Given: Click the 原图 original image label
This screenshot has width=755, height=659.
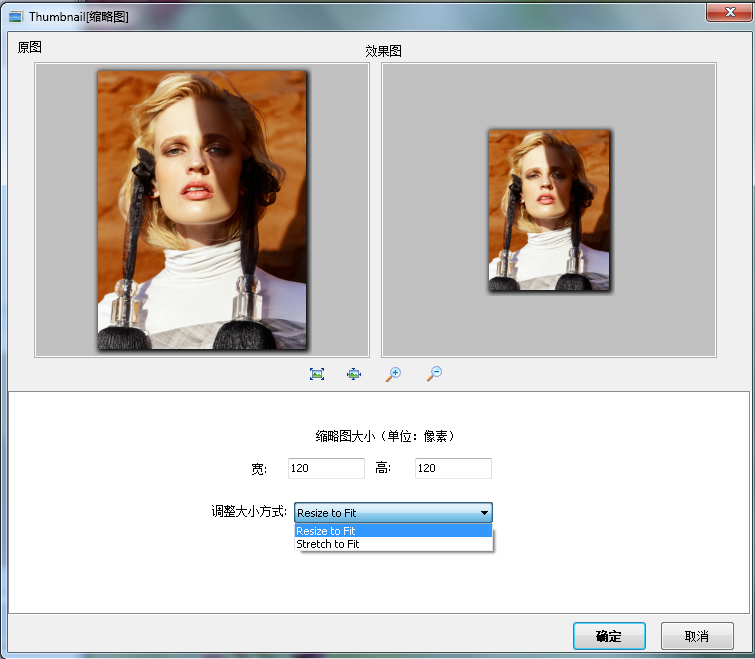Looking at the screenshot, I should (x=30, y=47).
